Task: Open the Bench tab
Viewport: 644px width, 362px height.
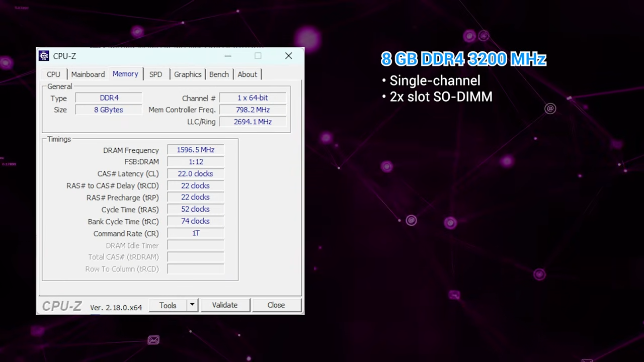Action: coord(219,74)
